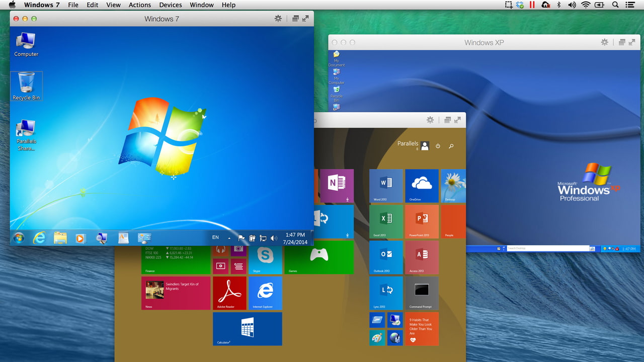This screenshot has height=362, width=644.
Task: Open the Skype tile
Action: point(265,260)
